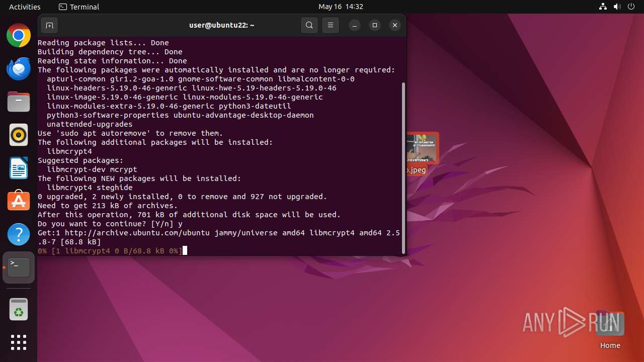
Task: Click the 'Building dependency tree' line
Action: (x=110, y=52)
